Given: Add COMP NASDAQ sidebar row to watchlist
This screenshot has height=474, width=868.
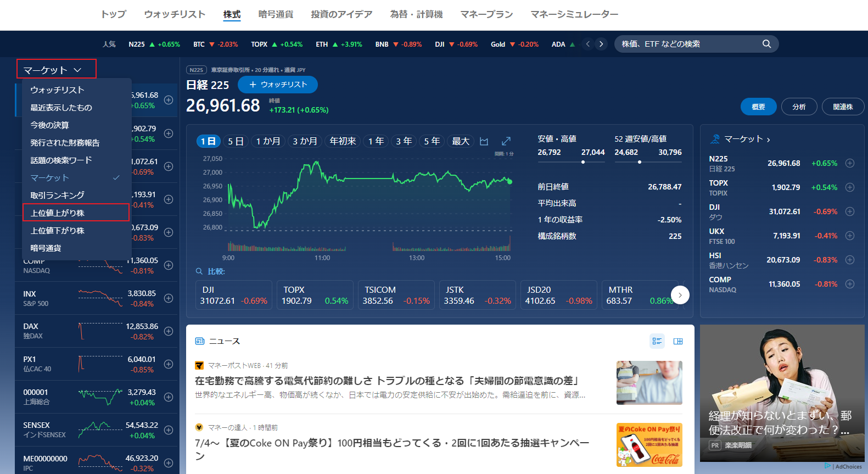Looking at the screenshot, I should point(169,265).
